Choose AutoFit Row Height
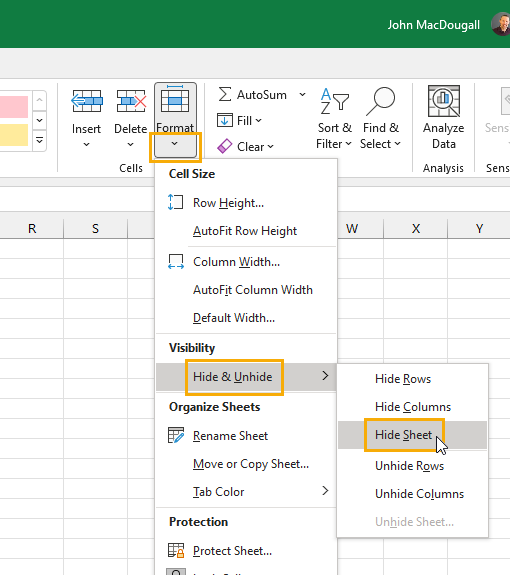 [246, 231]
